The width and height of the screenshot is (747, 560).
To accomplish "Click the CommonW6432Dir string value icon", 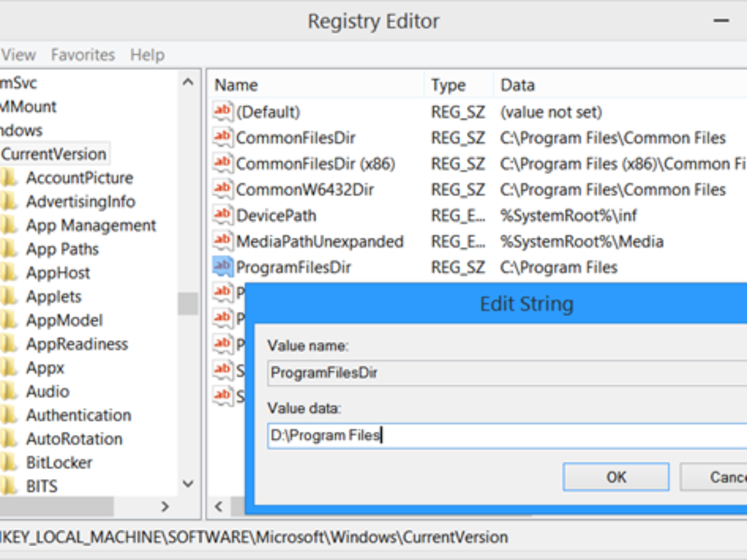I will tap(222, 189).
